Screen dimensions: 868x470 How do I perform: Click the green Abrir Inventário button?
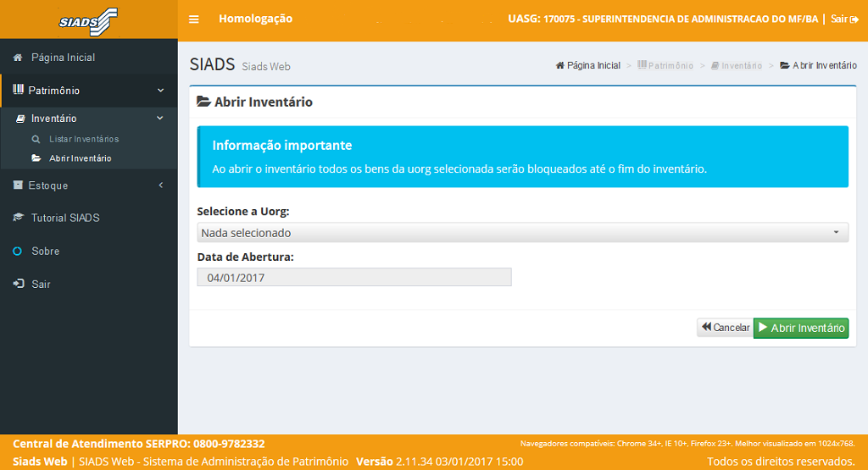[801, 328]
